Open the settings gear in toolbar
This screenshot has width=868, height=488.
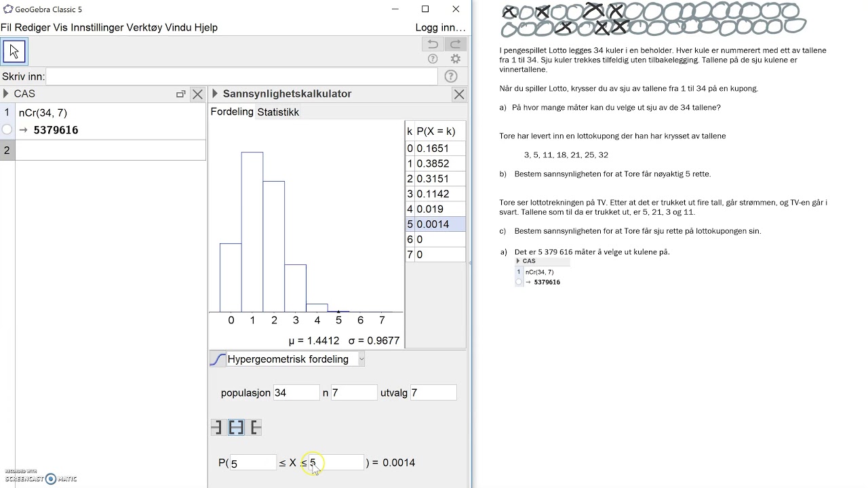[456, 60]
